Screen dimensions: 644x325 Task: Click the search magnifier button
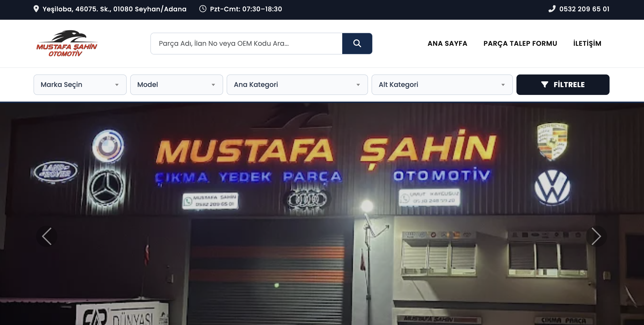(357, 44)
